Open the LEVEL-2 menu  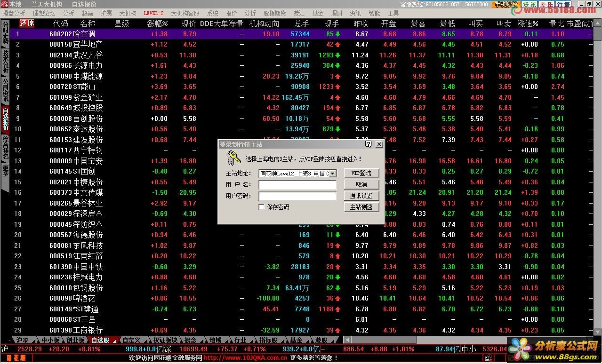pos(153,13)
